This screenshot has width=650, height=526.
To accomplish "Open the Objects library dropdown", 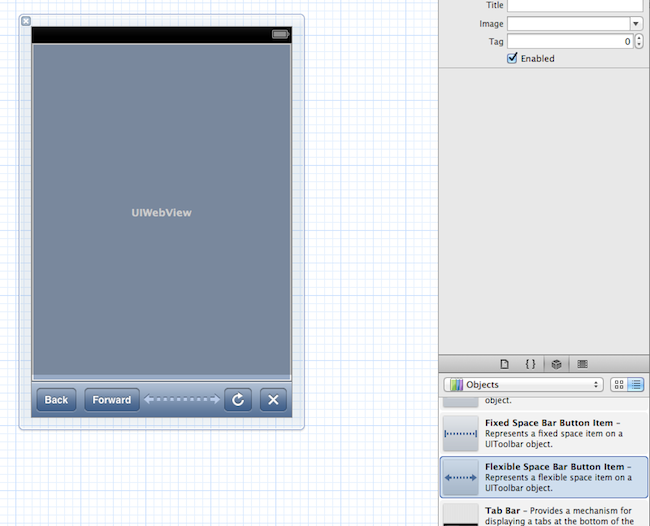I will click(x=524, y=385).
